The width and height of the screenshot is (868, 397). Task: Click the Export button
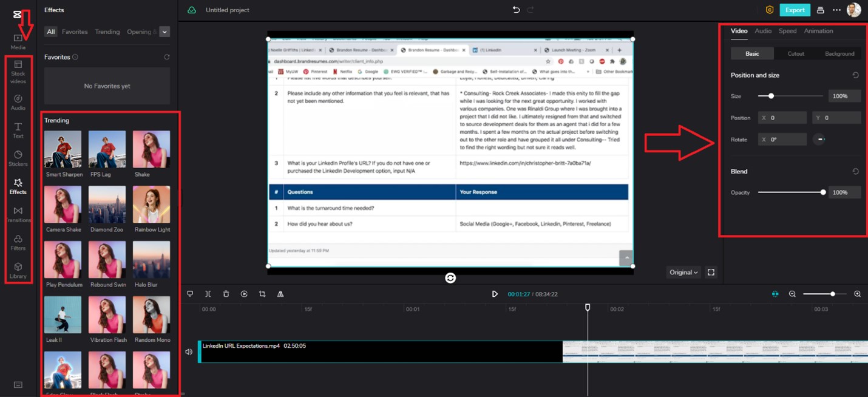pos(795,10)
